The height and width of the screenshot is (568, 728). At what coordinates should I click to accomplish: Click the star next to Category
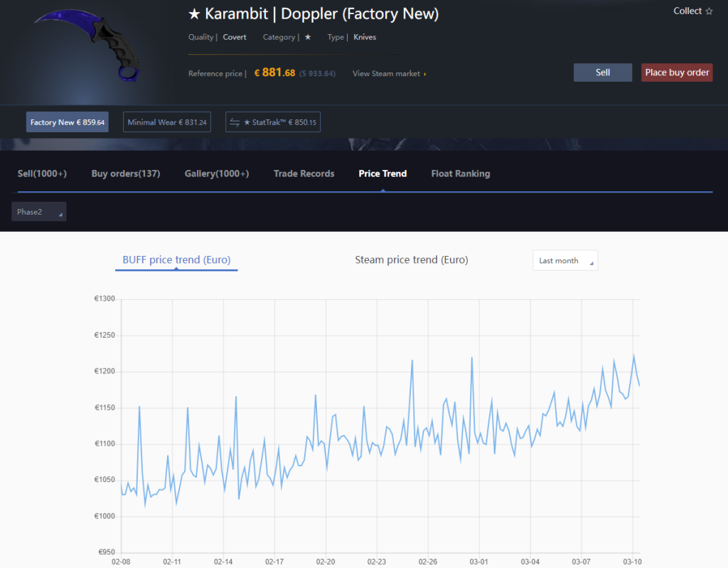[x=307, y=37]
